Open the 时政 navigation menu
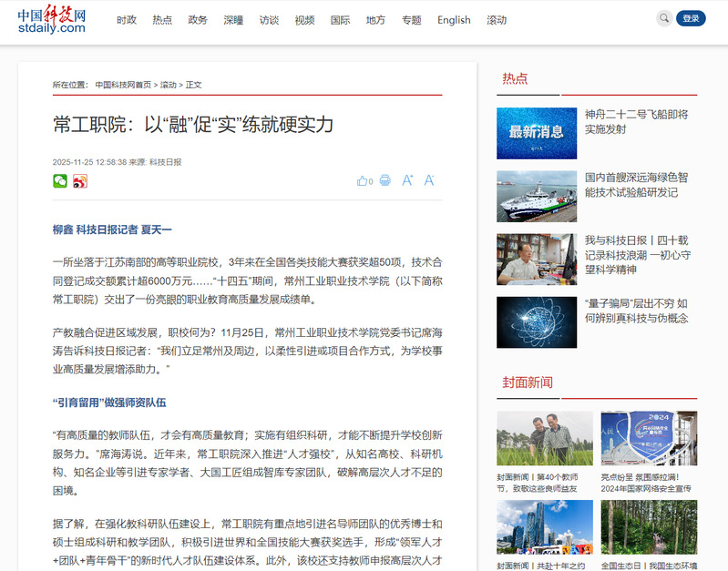 pos(127,20)
